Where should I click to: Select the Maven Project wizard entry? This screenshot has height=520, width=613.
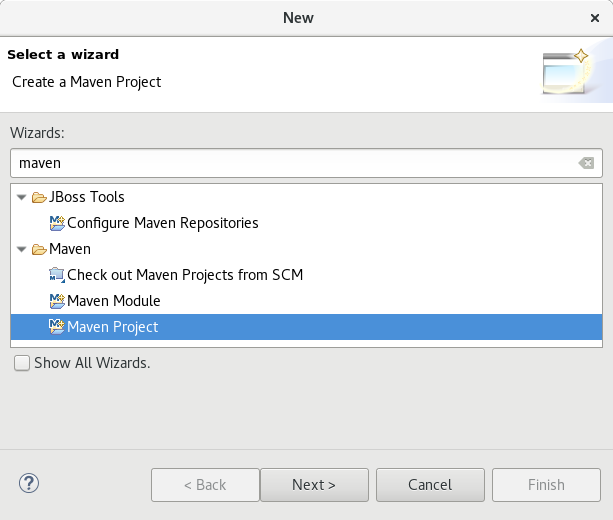[112, 327]
